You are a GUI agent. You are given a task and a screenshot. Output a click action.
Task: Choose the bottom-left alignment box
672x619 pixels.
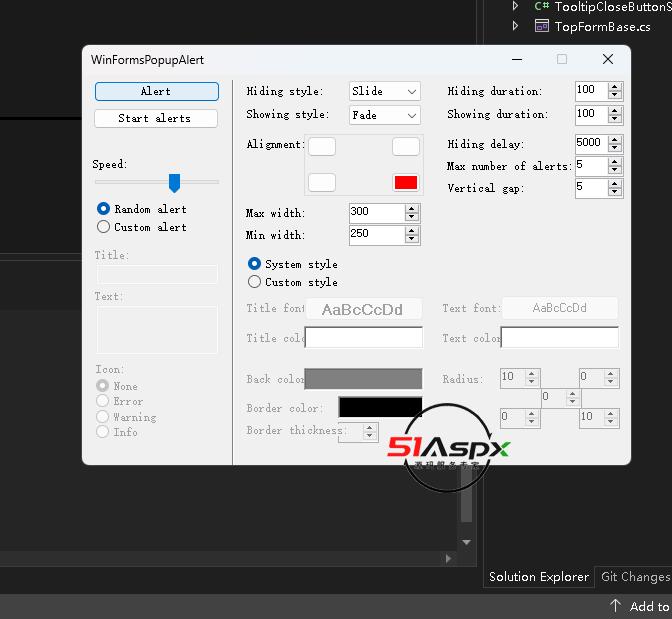point(322,182)
